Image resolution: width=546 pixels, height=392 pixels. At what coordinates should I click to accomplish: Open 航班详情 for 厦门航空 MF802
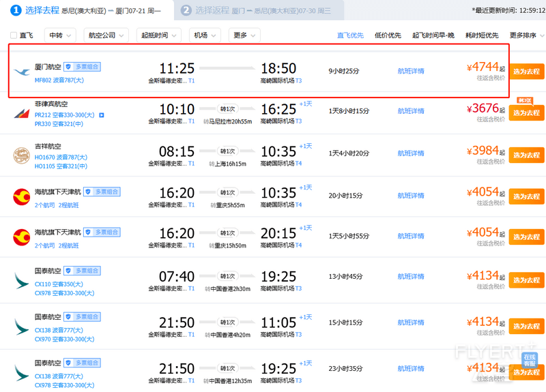tap(411, 71)
